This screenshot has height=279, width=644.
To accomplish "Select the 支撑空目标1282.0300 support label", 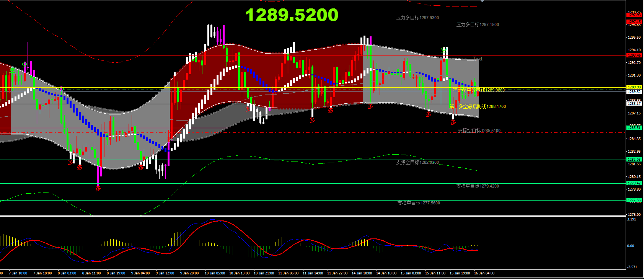I will pyautogui.click(x=417, y=162).
